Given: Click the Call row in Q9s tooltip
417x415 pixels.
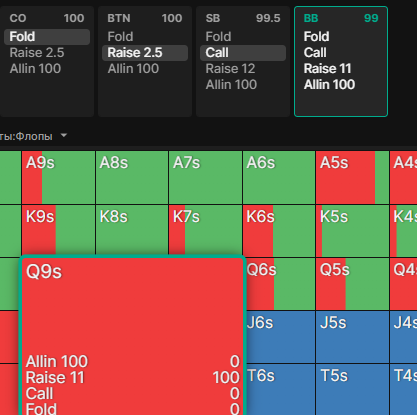Looking at the screenshot, I should pos(133,394).
